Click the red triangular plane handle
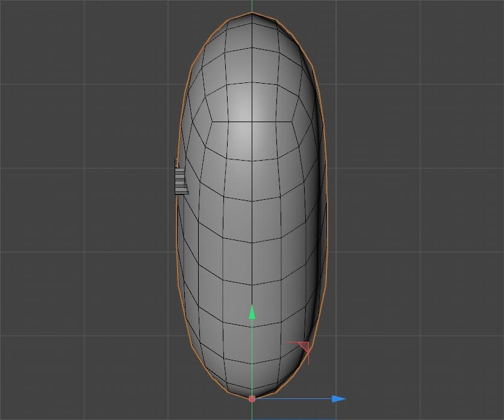Image resolution: width=504 pixels, height=420 pixels. point(302,347)
